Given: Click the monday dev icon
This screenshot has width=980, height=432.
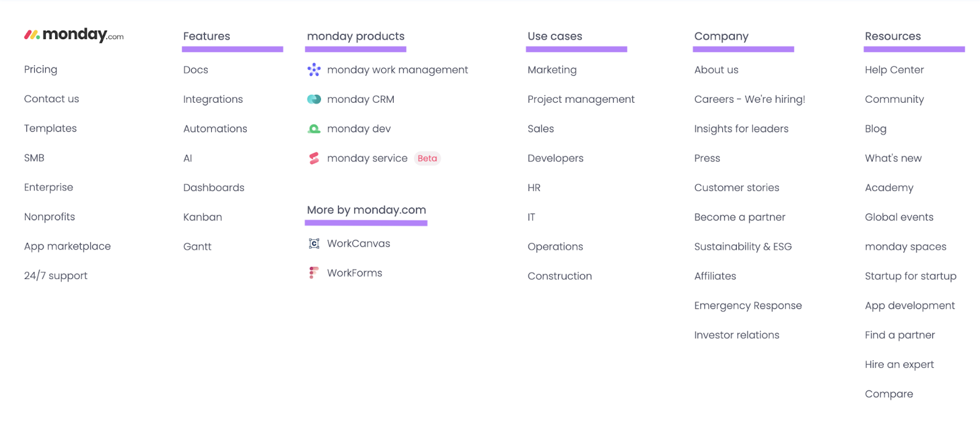Looking at the screenshot, I should (x=313, y=128).
